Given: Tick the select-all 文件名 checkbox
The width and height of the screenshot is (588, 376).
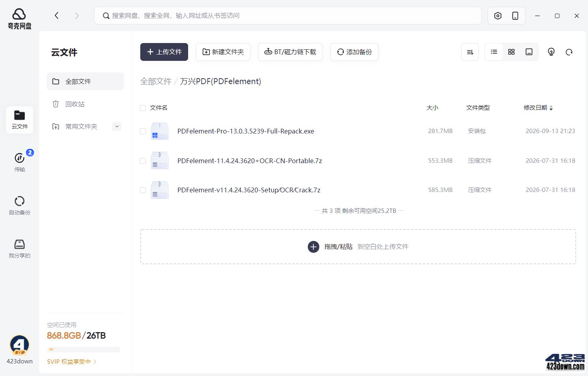Looking at the screenshot, I should [x=143, y=108].
